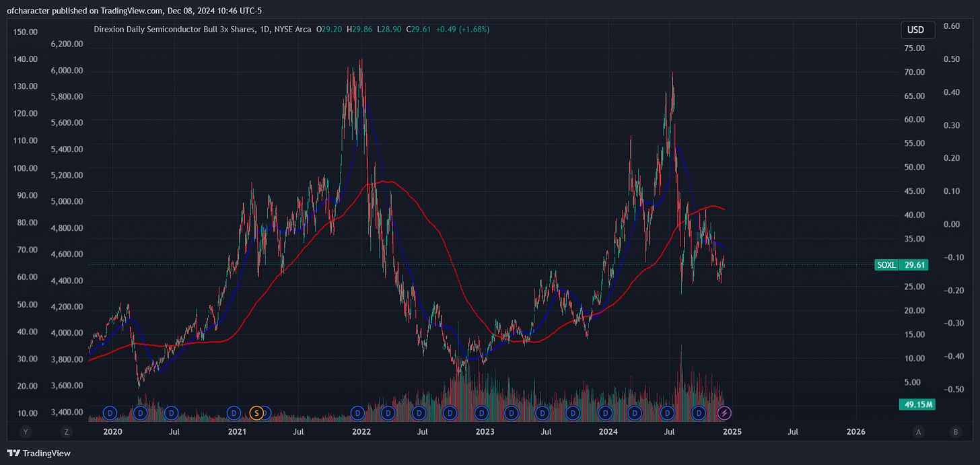Click the +0.49 (+1.68%) change value
Viewport: 980px width, 465px height.
462,30
